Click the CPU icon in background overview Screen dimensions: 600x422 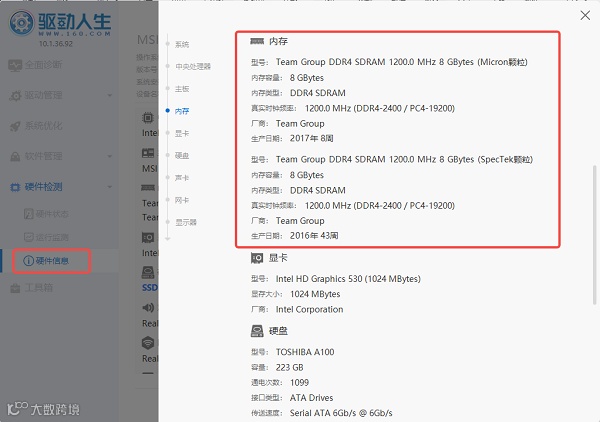coord(148,117)
